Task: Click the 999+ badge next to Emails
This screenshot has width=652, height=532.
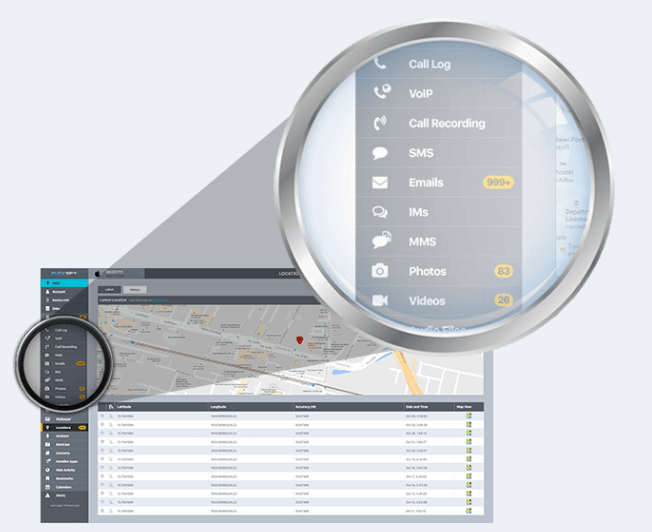Action: (496, 183)
